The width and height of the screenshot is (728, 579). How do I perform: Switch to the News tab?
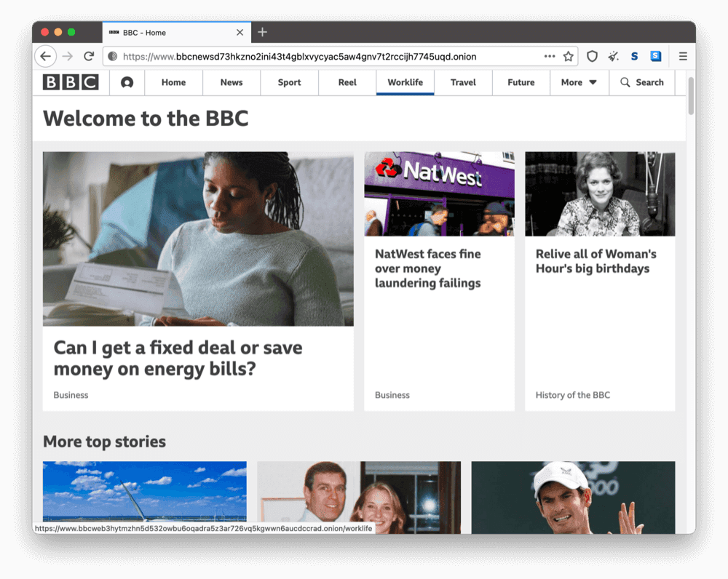[231, 82]
